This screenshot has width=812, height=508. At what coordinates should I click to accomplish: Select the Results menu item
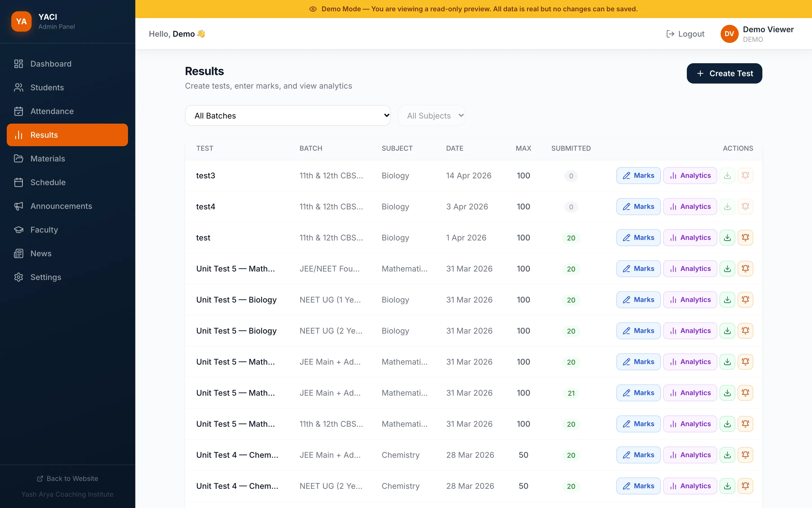coord(67,135)
